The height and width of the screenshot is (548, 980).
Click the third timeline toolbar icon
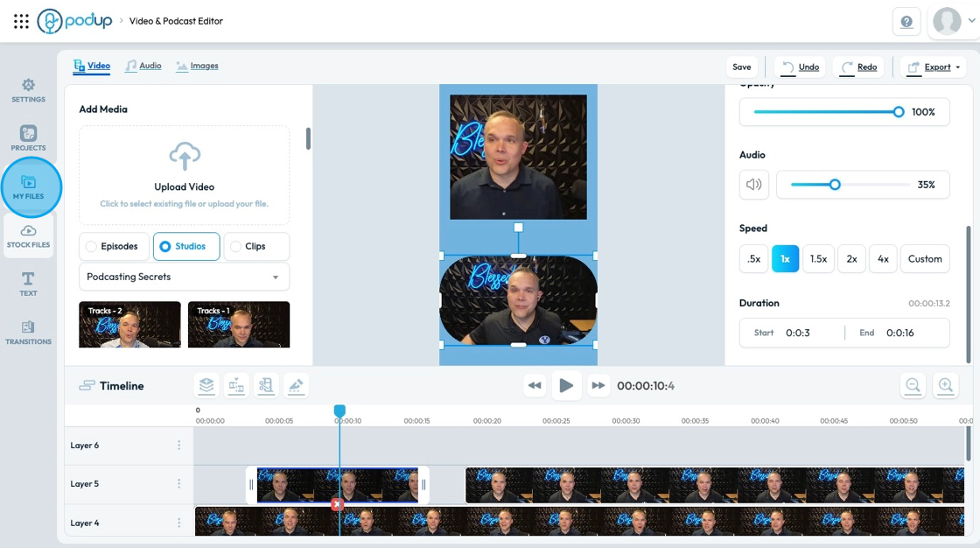(266, 386)
